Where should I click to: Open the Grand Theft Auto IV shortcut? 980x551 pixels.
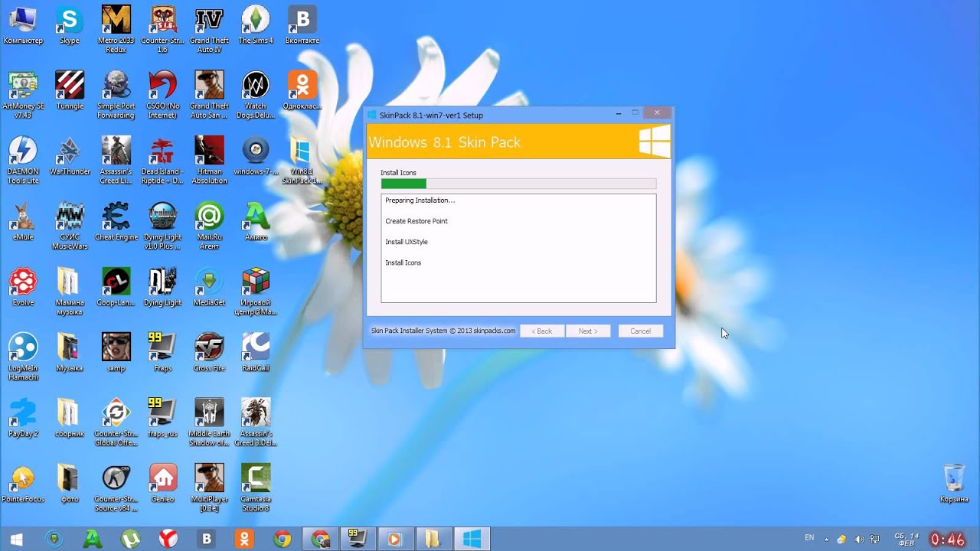pos(209,29)
